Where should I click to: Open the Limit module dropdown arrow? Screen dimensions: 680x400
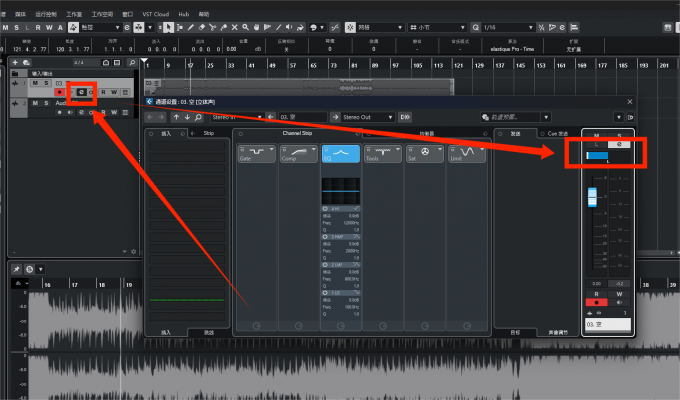click(482, 149)
